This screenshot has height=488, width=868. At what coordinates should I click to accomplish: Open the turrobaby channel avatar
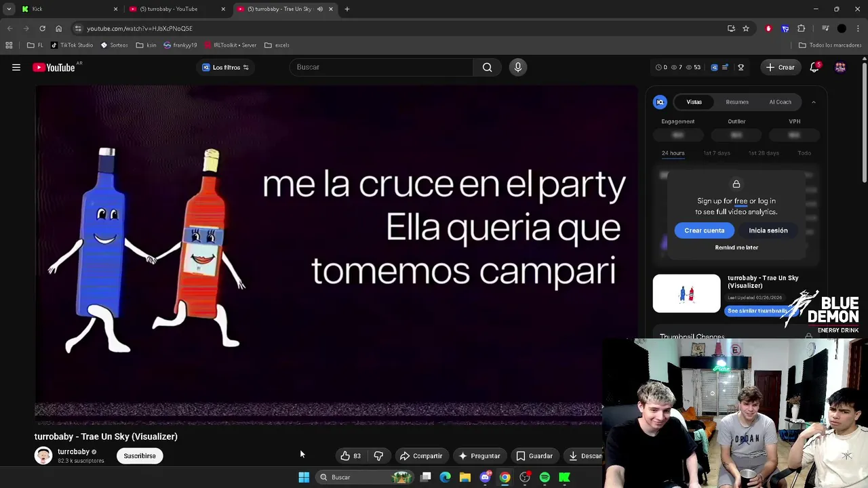point(43,455)
